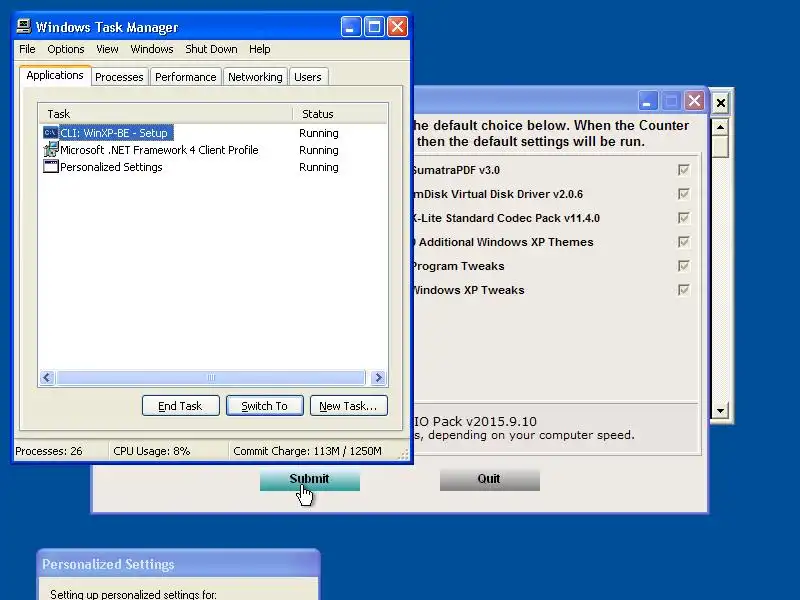
Task: Switch to the Networking tab
Action: [x=255, y=77]
